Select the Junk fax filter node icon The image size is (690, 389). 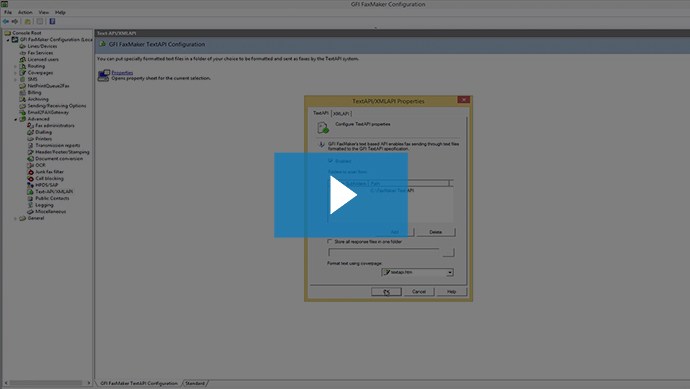(30, 172)
